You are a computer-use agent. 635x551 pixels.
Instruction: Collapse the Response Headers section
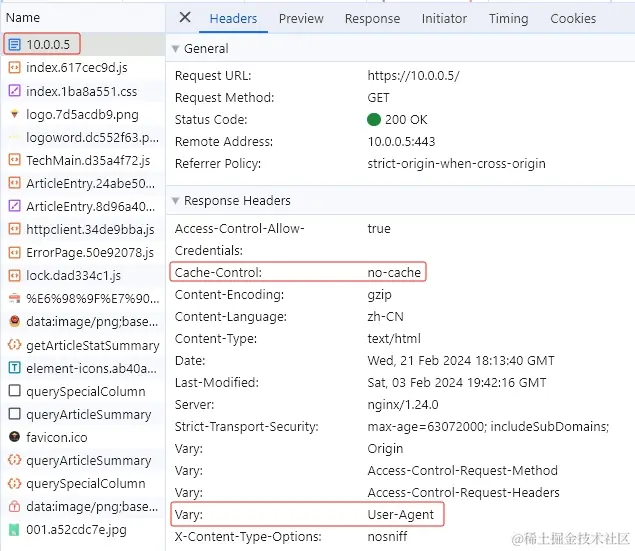(176, 201)
